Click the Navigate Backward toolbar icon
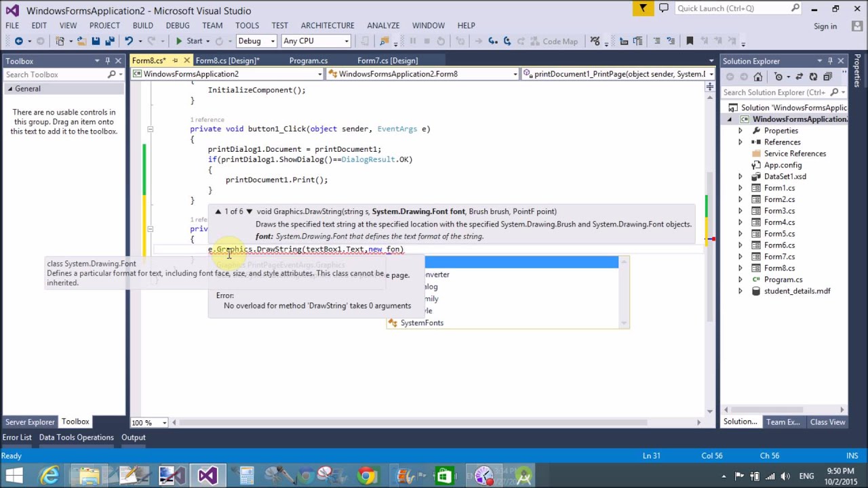868x488 pixels. pyautogui.click(x=18, y=41)
